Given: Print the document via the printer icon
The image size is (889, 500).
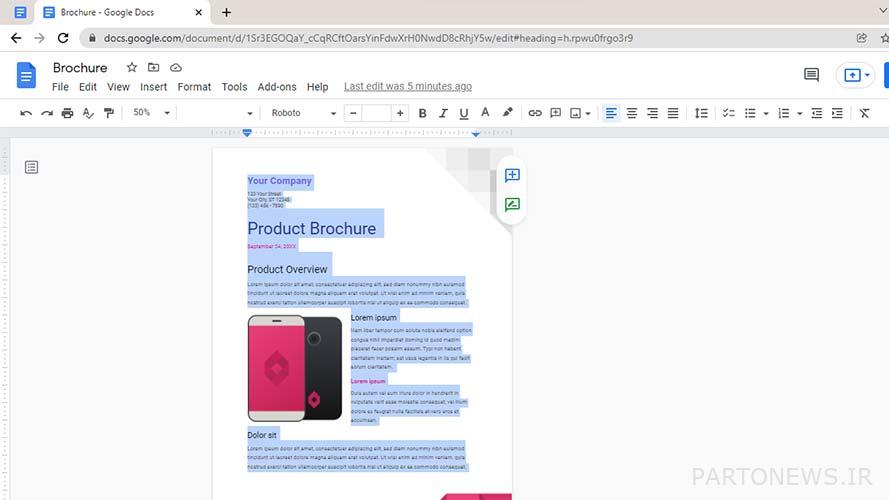Looking at the screenshot, I should (67, 113).
